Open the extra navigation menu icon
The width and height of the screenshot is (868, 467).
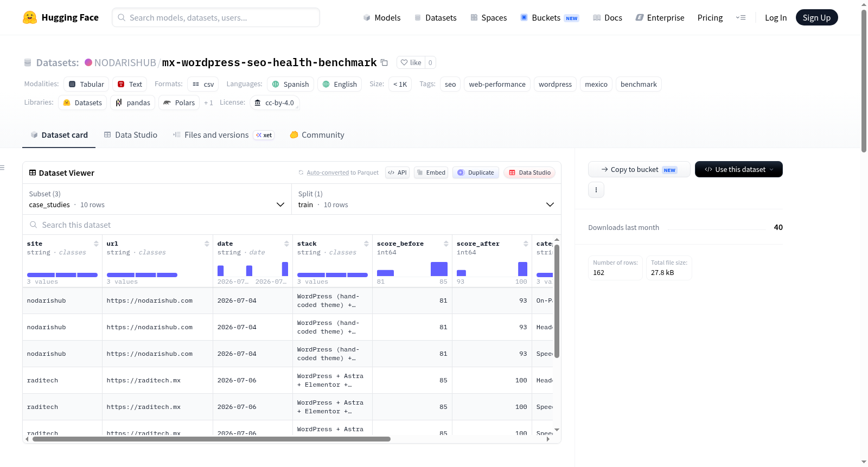[741, 17]
